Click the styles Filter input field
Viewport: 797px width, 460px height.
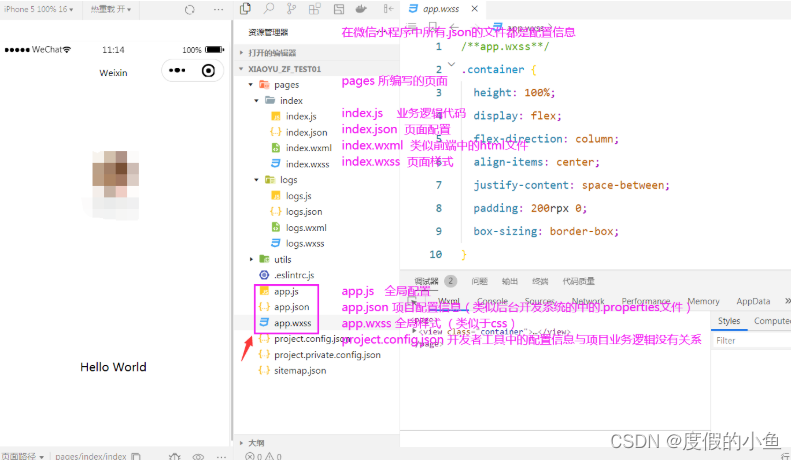point(751,341)
